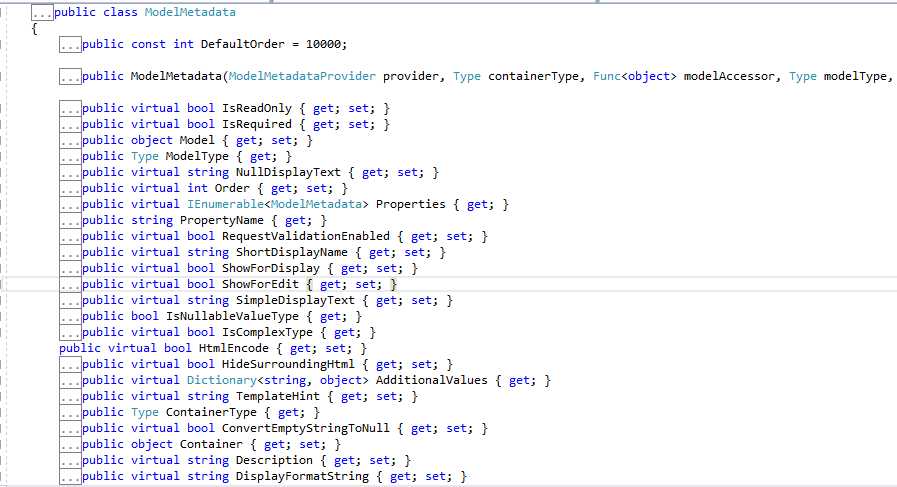This screenshot has height=487, width=897.
Task: Click the ShowForEdit identifier
Action: pos(260,284)
